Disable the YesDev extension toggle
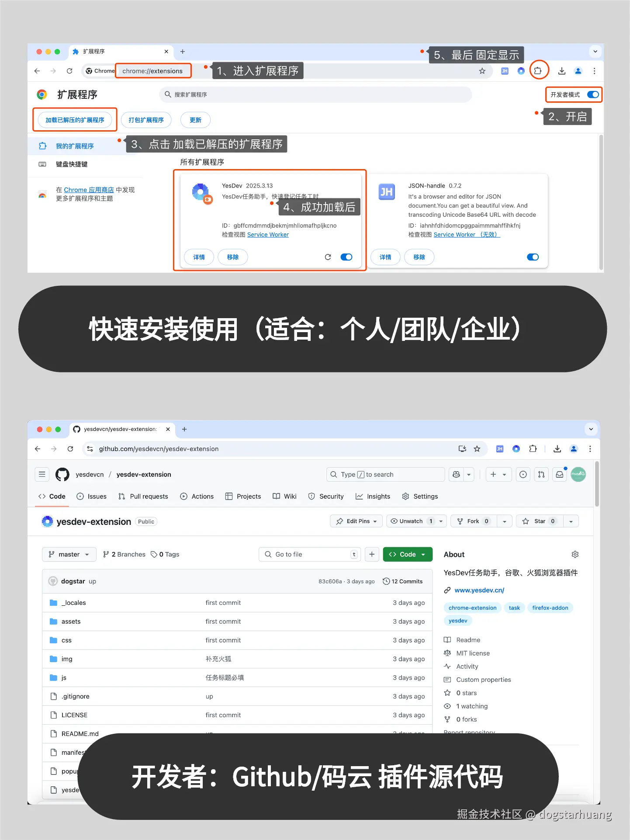Image resolution: width=630 pixels, height=840 pixels. coord(346,257)
